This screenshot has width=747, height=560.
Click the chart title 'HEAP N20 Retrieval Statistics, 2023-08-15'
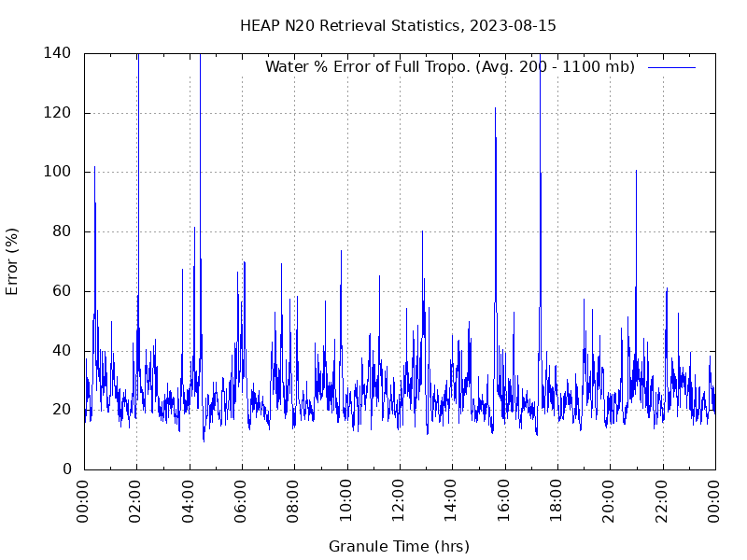(398, 26)
